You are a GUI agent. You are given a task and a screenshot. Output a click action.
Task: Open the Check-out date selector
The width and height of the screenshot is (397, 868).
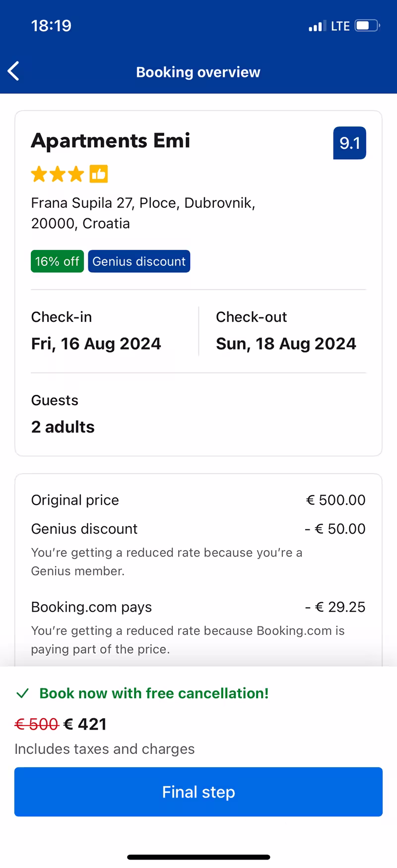[285, 331]
